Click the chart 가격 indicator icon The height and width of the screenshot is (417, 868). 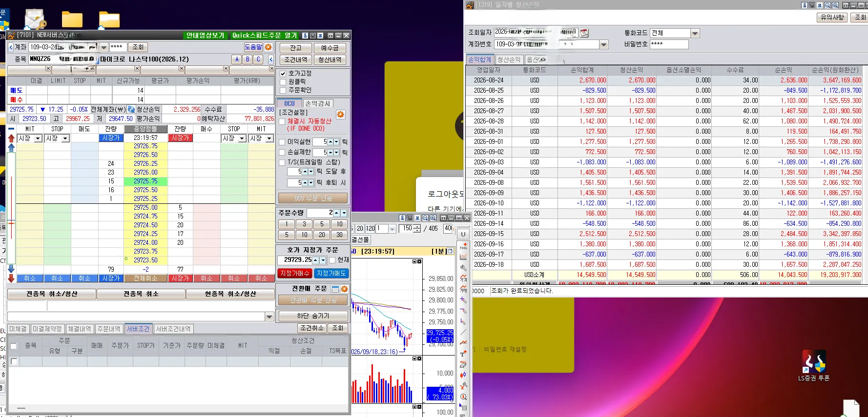[x=463, y=278]
